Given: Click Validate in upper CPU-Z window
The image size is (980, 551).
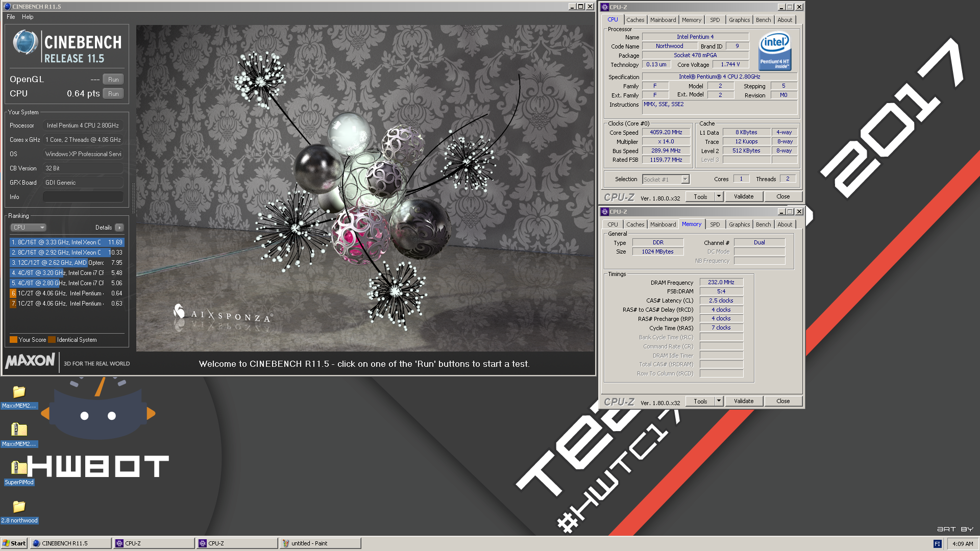Looking at the screenshot, I should [744, 196].
